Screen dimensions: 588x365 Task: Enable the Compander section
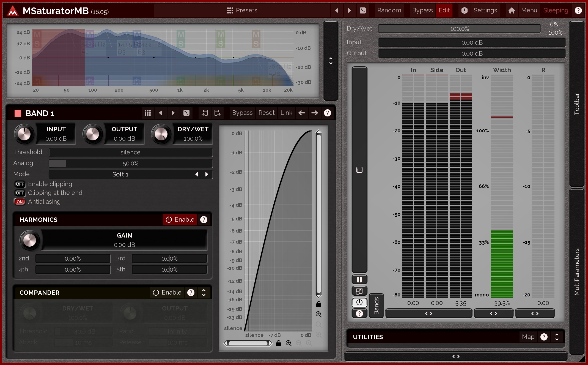(x=167, y=293)
